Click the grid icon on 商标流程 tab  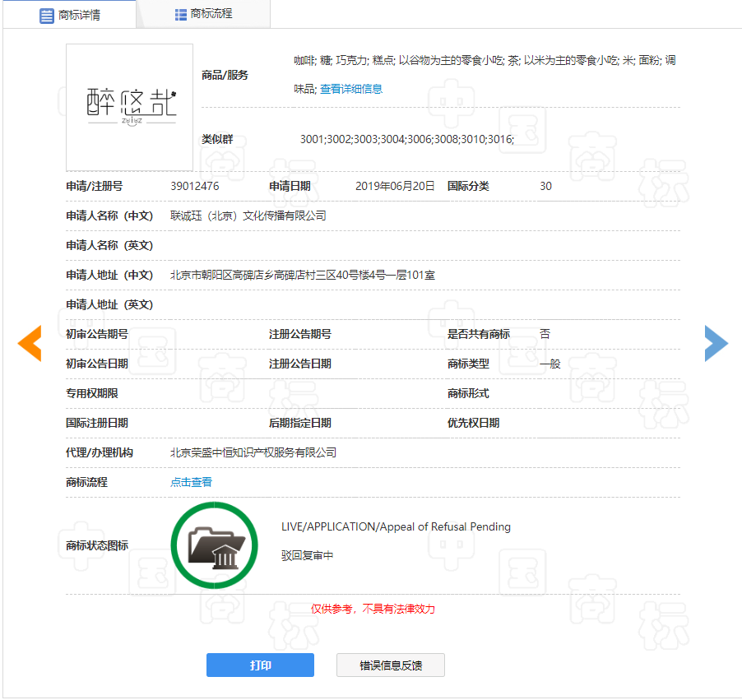tap(180, 14)
